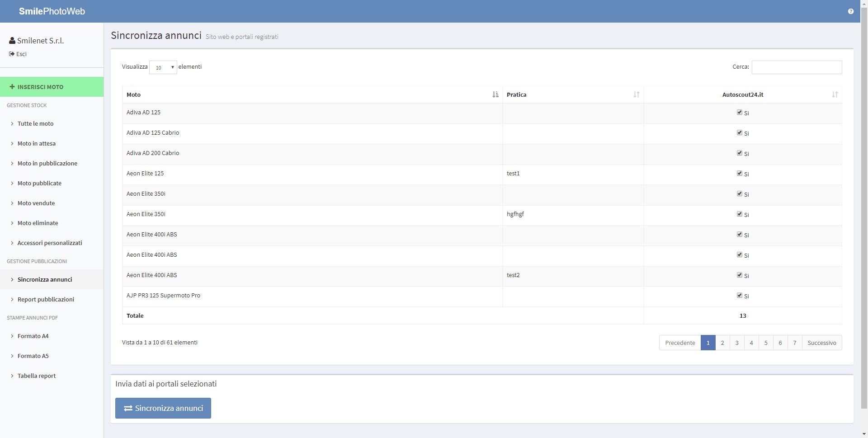The height and width of the screenshot is (438, 868).
Task: Sort table by Pratica column sort icon
Action: click(637, 94)
